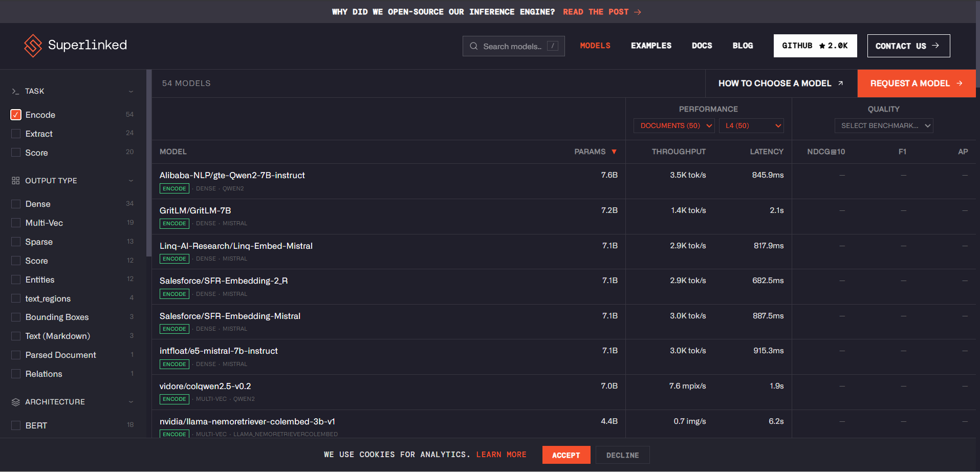Image resolution: width=980 pixels, height=472 pixels.
Task: Tick the Relations checkbox
Action: coord(16,374)
